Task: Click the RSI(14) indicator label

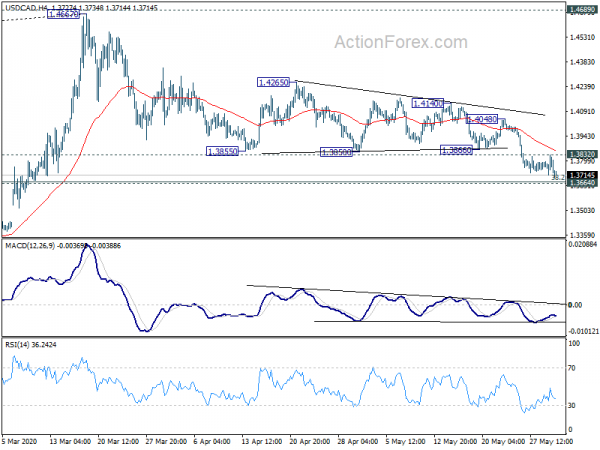Action: pyautogui.click(x=17, y=345)
